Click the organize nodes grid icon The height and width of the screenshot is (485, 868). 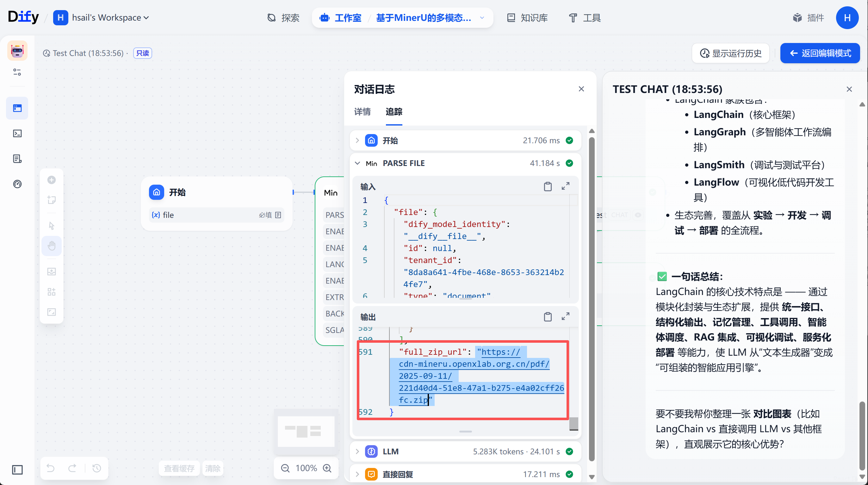52,292
